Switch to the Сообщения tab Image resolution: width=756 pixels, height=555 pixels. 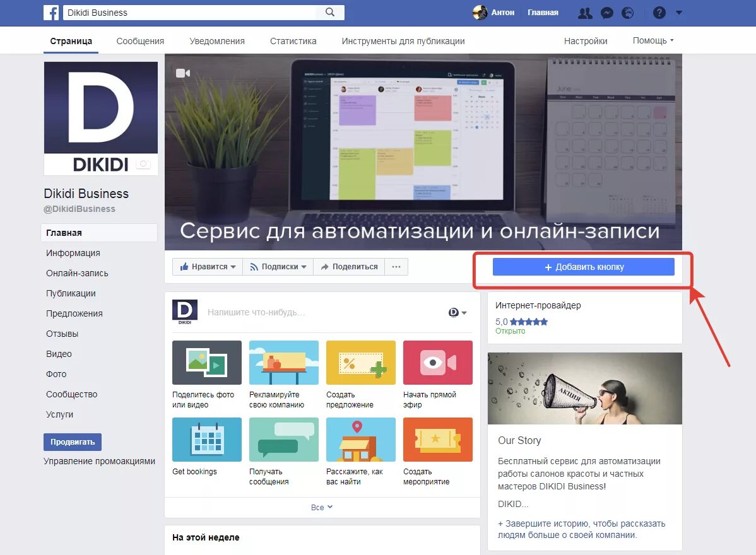click(140, 41)
